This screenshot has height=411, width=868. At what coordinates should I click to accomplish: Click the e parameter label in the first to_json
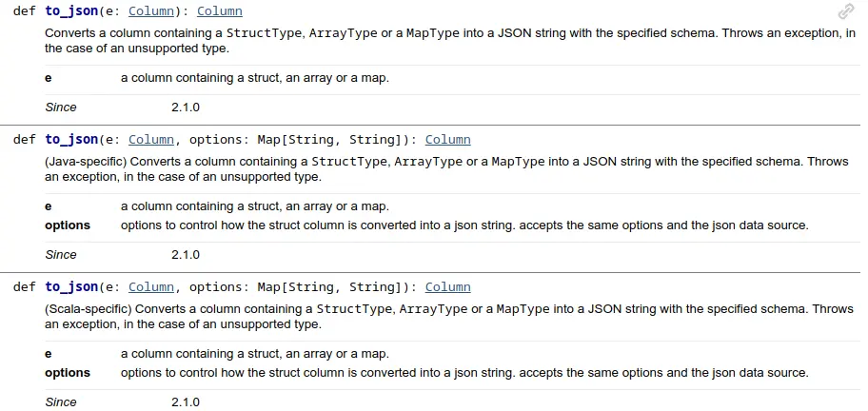(49, 78)
